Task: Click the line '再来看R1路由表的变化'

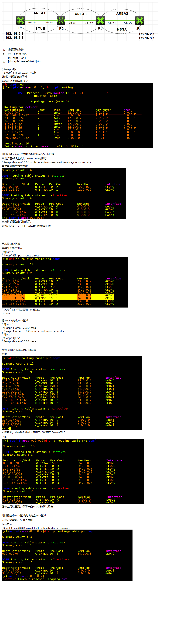Action: point(15,166)
